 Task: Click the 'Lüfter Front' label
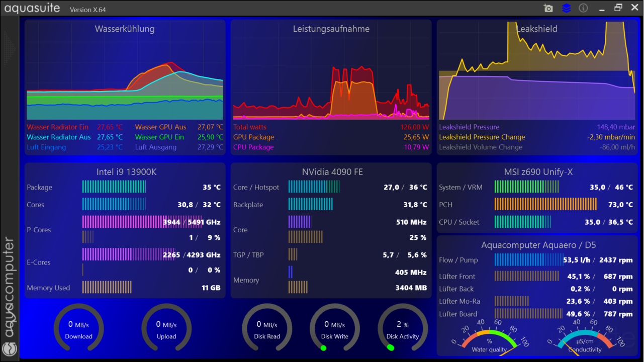457,276
